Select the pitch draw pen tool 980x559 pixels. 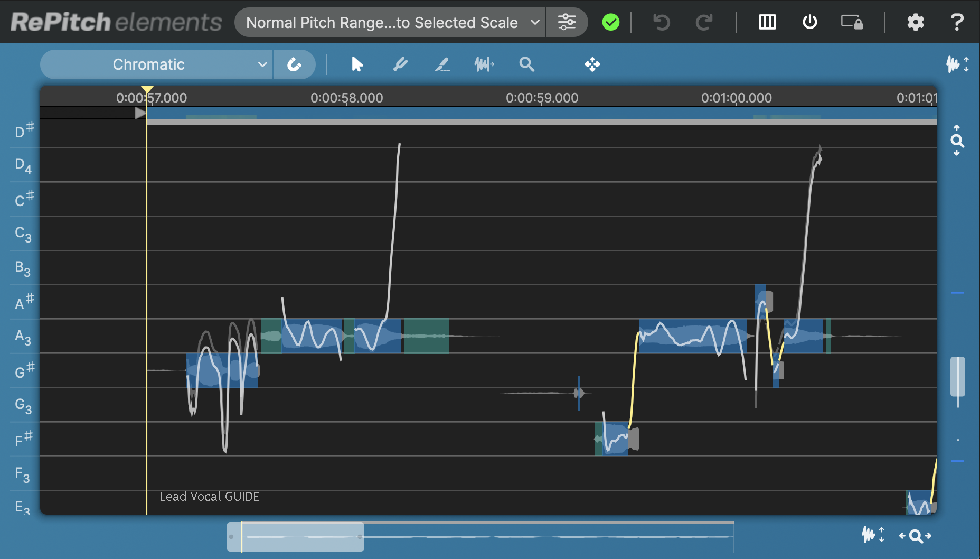[x=400, y=64]
